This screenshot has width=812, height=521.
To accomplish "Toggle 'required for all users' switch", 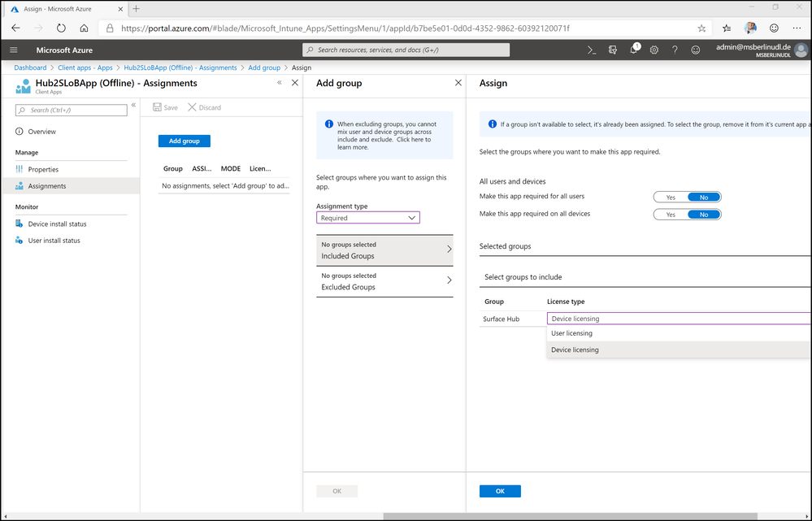I will click(x=687, y=197).
